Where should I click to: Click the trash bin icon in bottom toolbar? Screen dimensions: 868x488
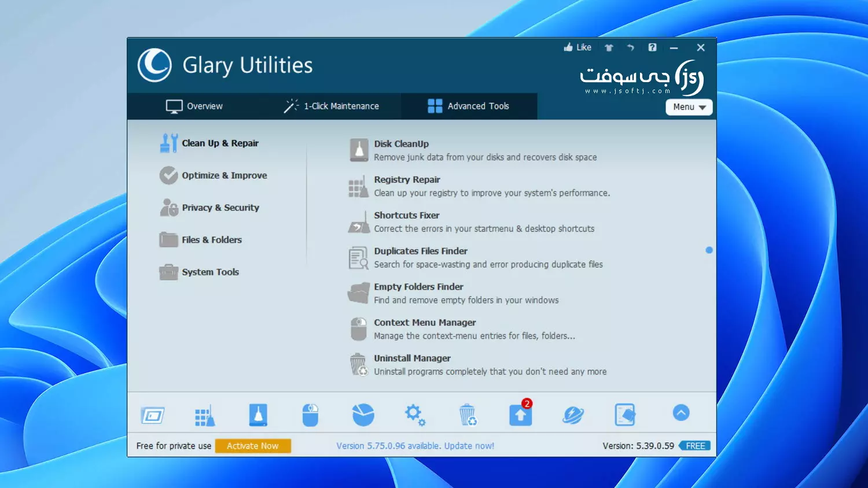(x=468, y=415)
